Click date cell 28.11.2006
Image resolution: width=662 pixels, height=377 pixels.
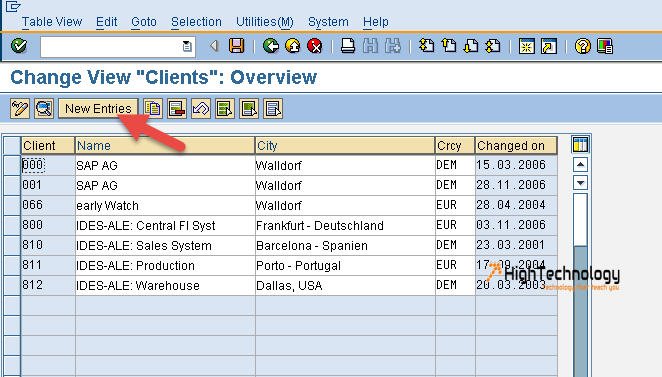[516, 185]
